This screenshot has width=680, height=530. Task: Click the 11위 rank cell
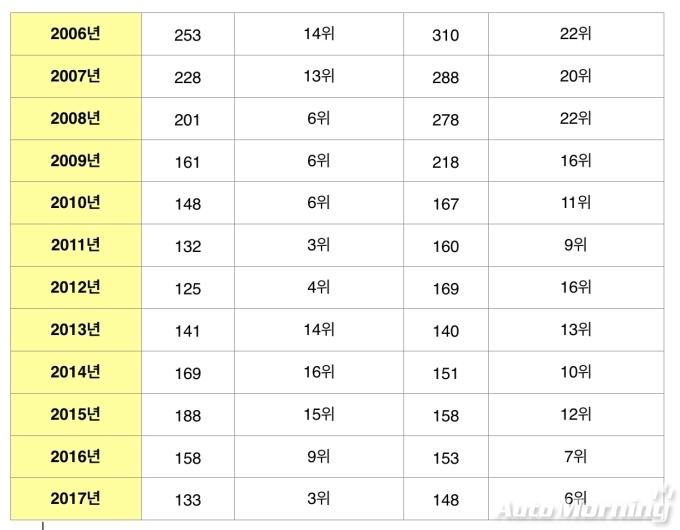pyautogui.click(x=576, y=203)
